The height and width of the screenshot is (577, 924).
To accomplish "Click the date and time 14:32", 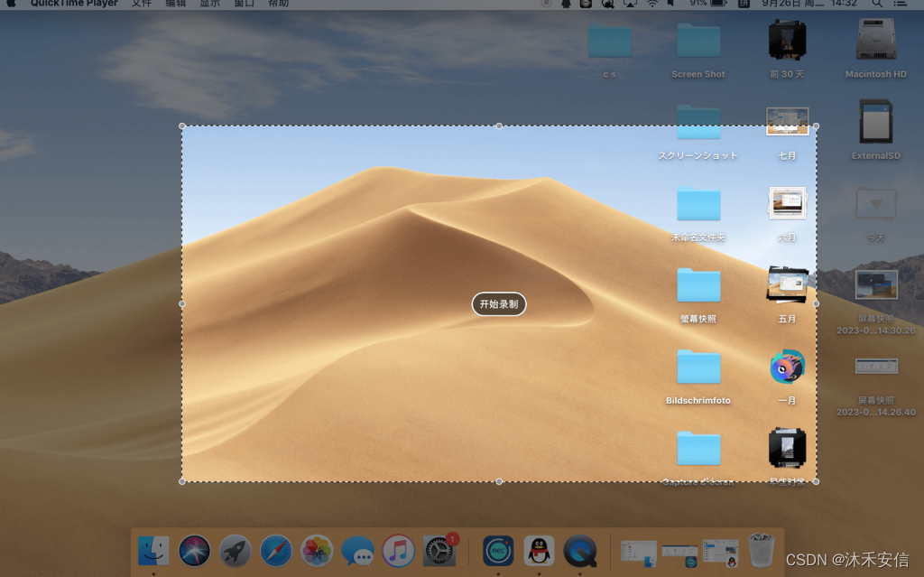I will [x=809, y=3].
